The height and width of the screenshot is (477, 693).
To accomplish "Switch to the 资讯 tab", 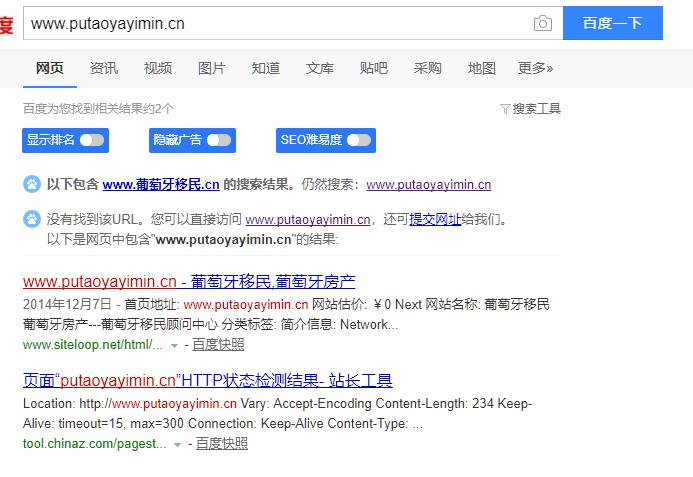I will point(104,69).
